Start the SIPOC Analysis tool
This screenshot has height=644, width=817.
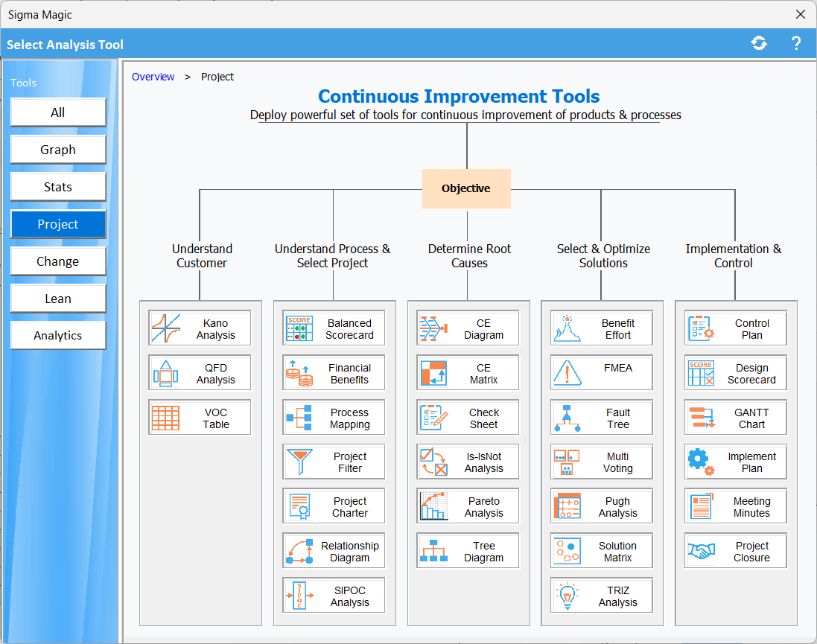coord(334,596)
